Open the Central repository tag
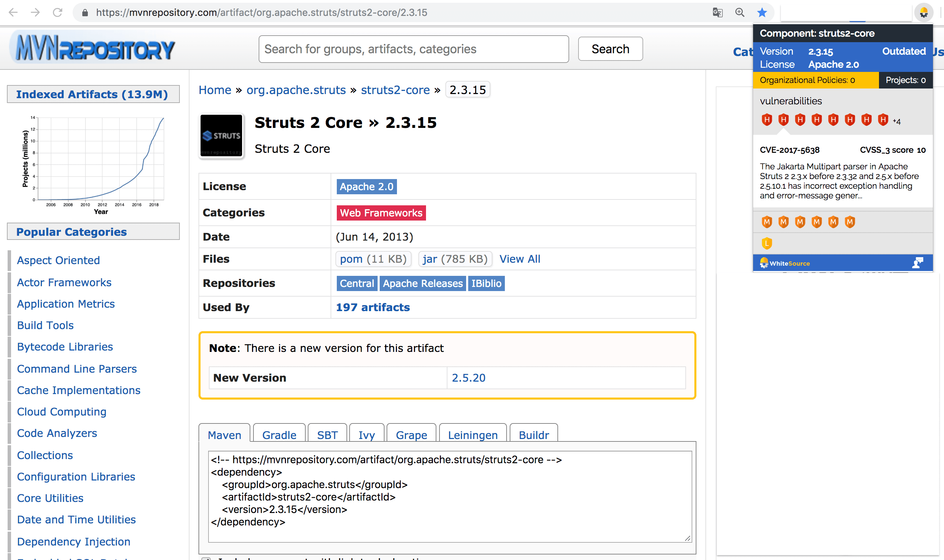 click(357, 283)
